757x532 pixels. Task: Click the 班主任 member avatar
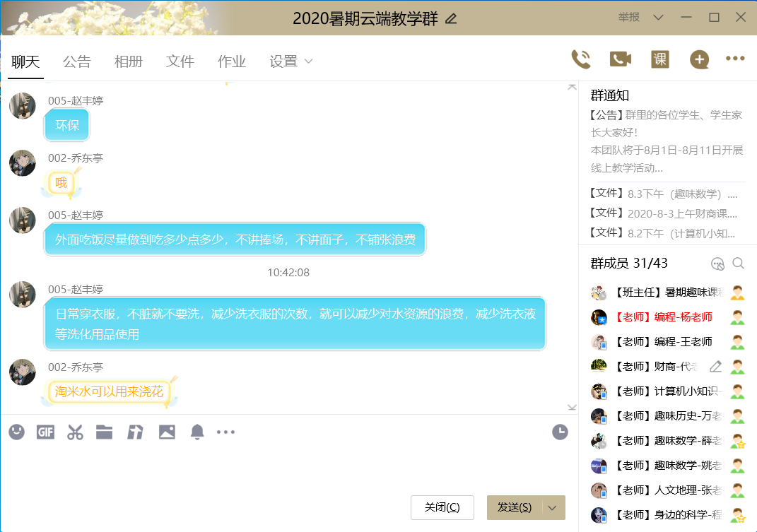click(599, 292)
